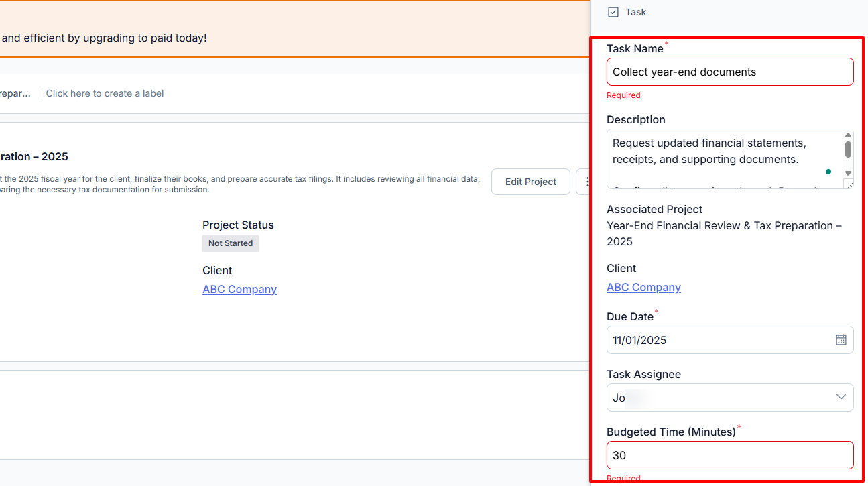Open the three-dot menu beside Edit Project
Image resolution: width=868 pixels, height=486 pixels.
click(587, 181)
